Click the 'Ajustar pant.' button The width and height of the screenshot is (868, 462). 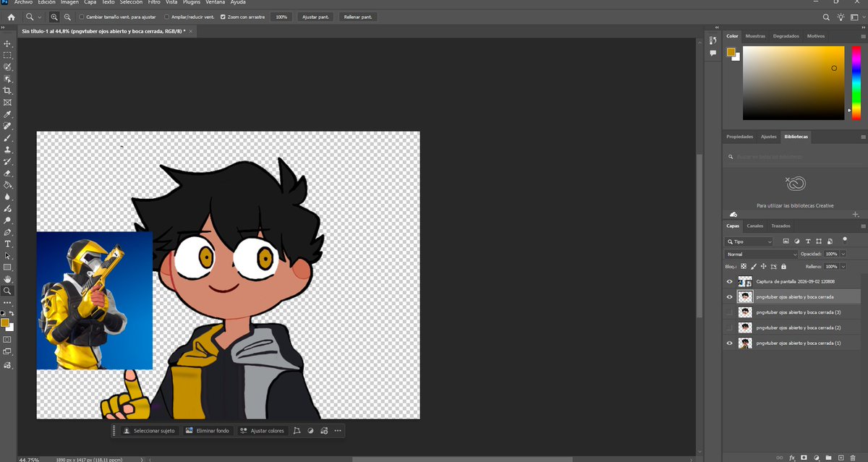click(x=316, y=17)
